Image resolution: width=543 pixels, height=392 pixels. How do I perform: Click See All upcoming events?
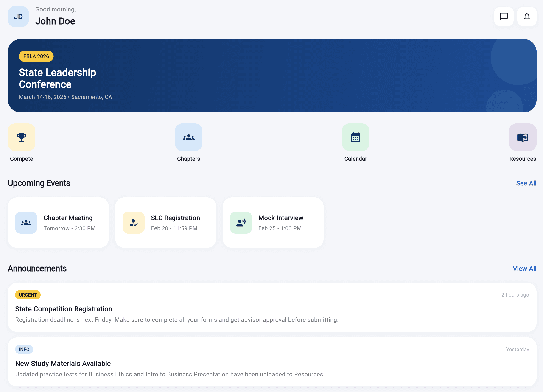(526, 183)
